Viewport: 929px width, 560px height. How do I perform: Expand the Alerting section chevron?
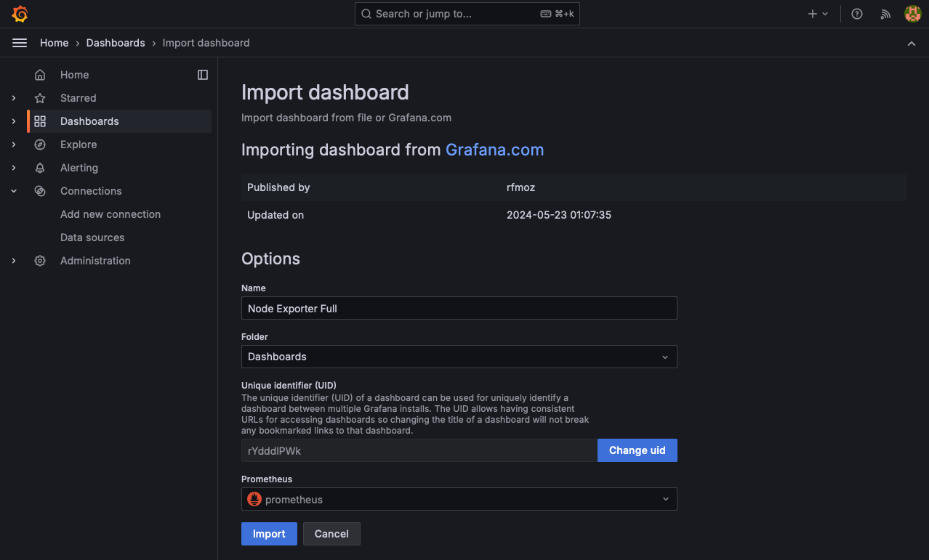(14, 168)
